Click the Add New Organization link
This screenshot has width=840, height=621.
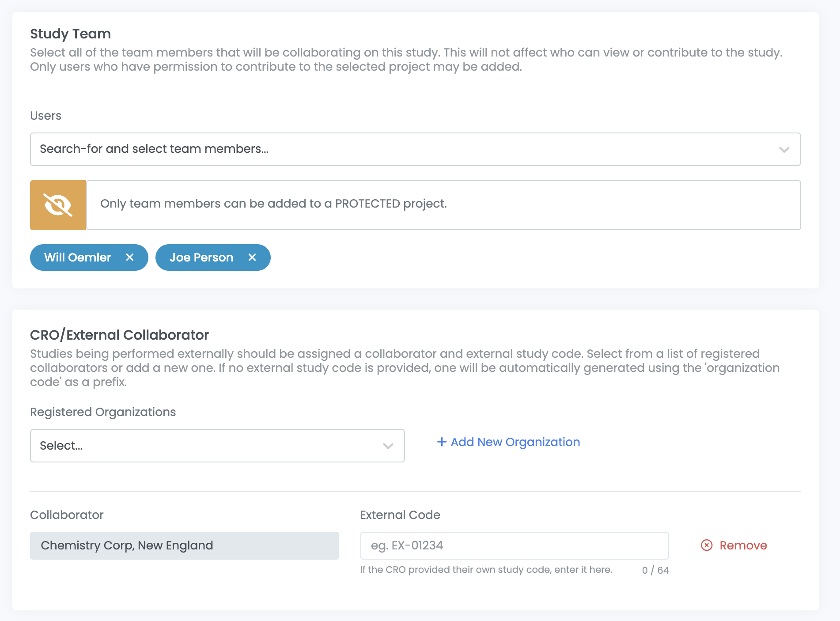click(515, 442)
